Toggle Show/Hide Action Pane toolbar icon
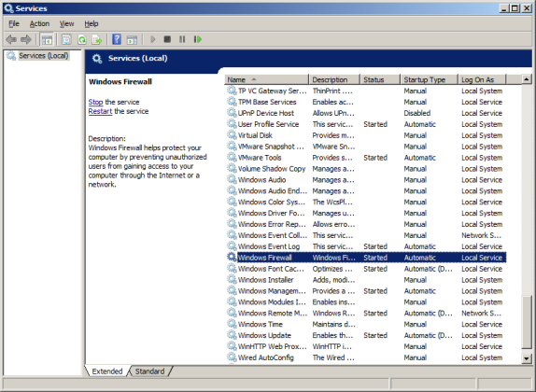 coord(132,39)
